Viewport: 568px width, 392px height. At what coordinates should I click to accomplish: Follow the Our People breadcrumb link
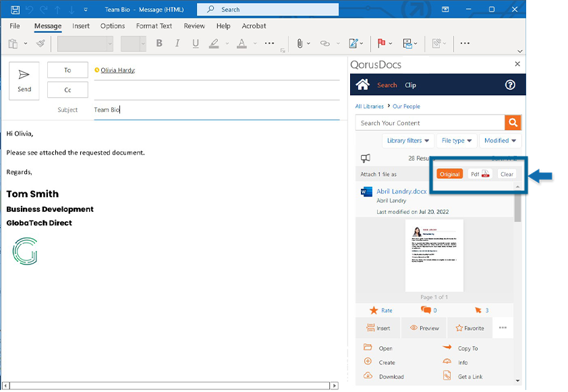[407, 107]
